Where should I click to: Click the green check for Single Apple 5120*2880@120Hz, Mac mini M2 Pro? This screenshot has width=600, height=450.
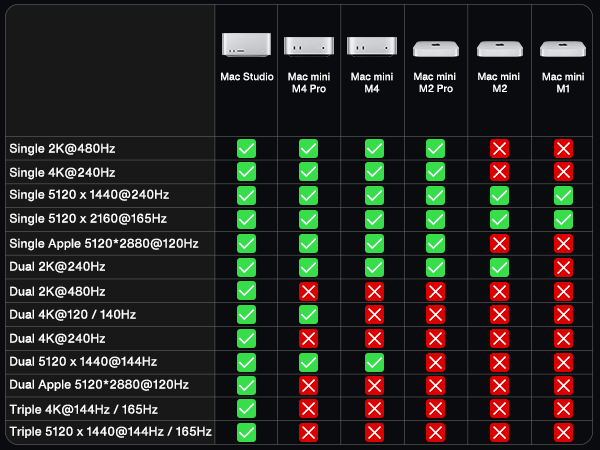click(x=435, y=243)
